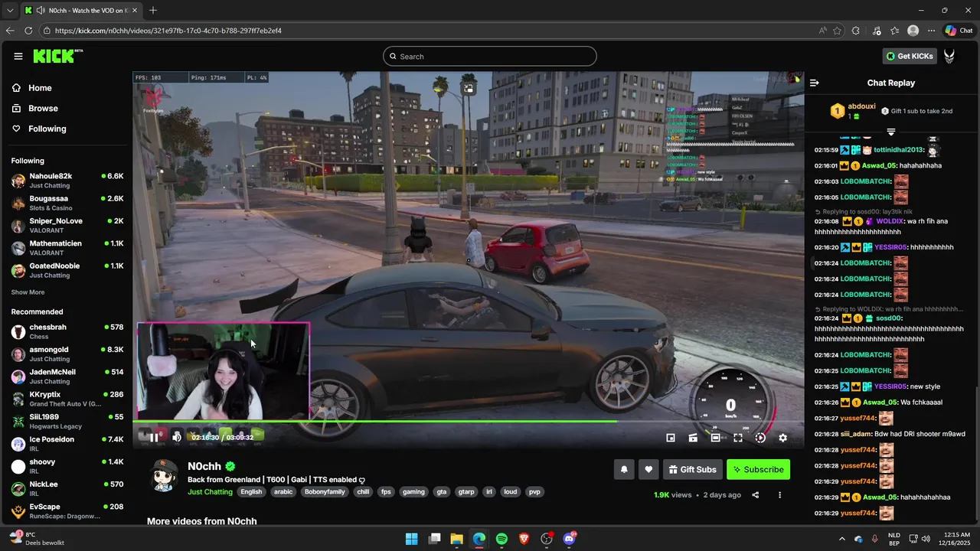Viewport: 980px width, 551px height.
Task: Open browser media control icon
Action: (877, 31)
